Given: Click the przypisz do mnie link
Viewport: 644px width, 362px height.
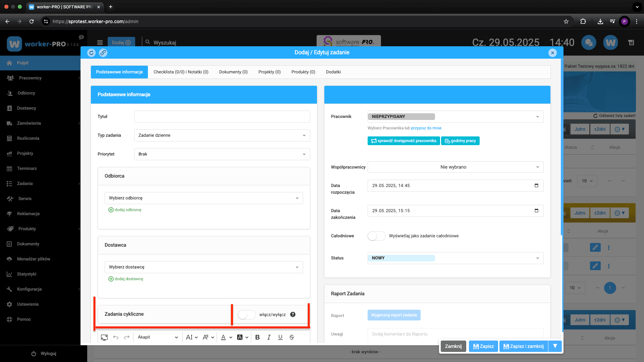Looking at the screenshot, I should point(426,128).
